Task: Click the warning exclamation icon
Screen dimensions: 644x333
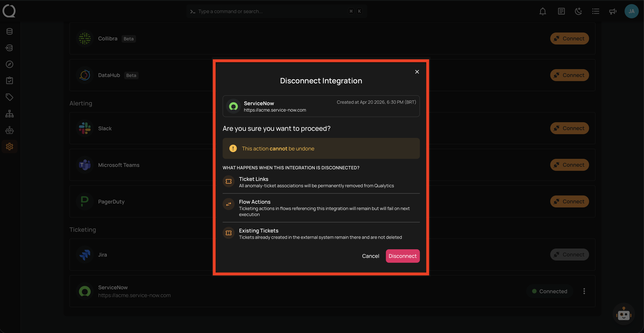Action: tap(233, 148)
